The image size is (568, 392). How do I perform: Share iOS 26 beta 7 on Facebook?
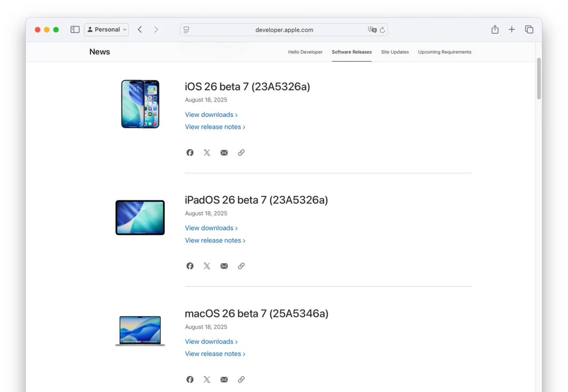(190, 152)
